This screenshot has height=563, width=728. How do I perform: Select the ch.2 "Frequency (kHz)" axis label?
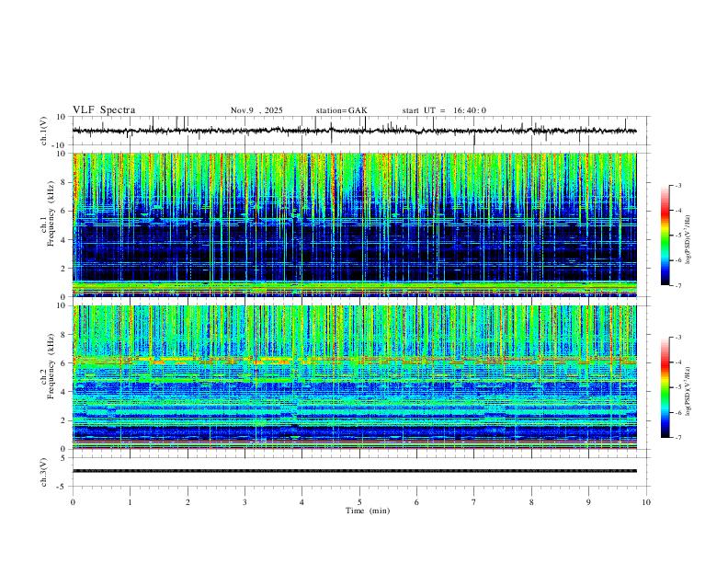click(x=51, y=366)
